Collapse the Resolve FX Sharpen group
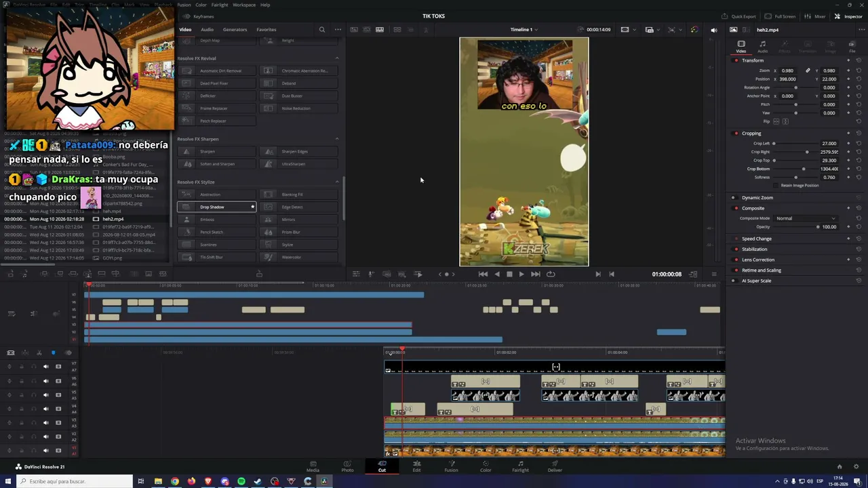The height and width of the screenshot is (488, 868). [337, 139]
